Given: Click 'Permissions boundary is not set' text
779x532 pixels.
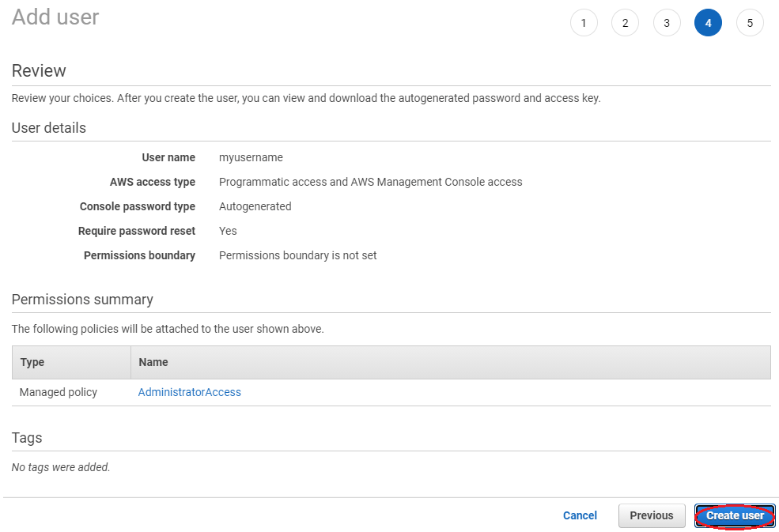Looking at the screenshot, I should coord(297,255).
